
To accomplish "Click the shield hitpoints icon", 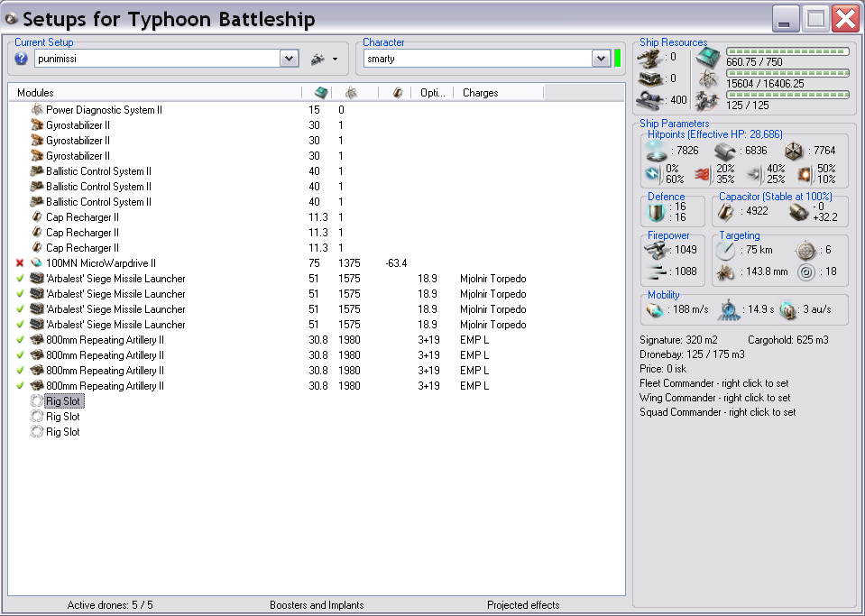I will (x=656, y=151).
